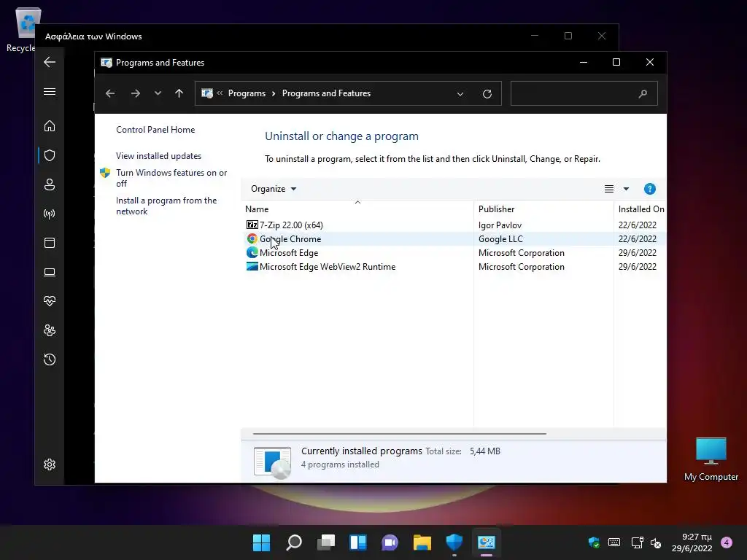Open notification center badge 4
747x560 pixels.
(x=727, y=542)
